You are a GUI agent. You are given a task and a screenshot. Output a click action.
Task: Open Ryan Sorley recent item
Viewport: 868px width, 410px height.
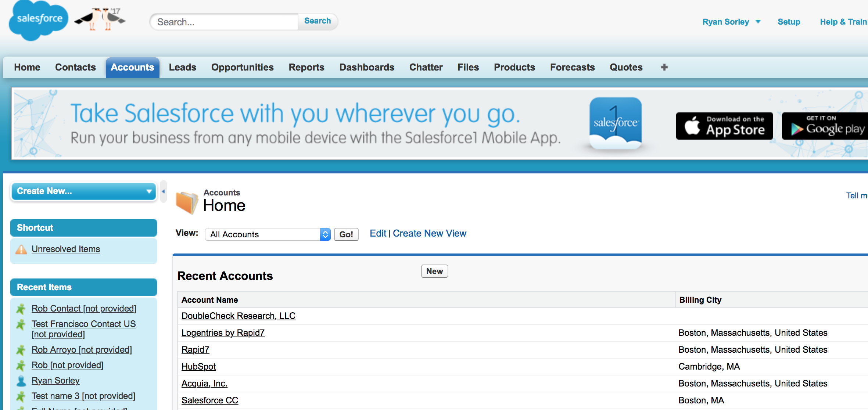point(55,381)
